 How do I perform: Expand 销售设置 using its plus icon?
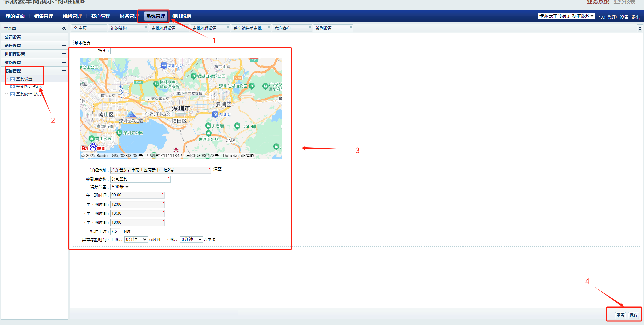point(64,45)
